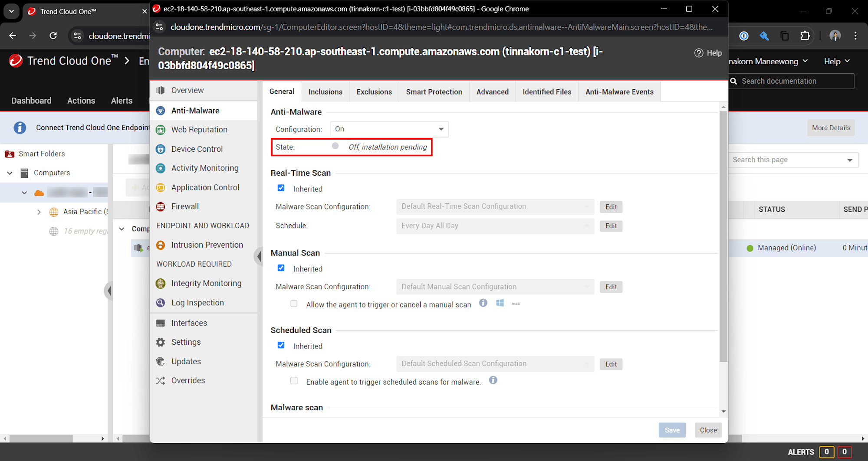This screenshot has height=461, width=868.
Task: Click the Device Control module icon
Action: point(161,149)
